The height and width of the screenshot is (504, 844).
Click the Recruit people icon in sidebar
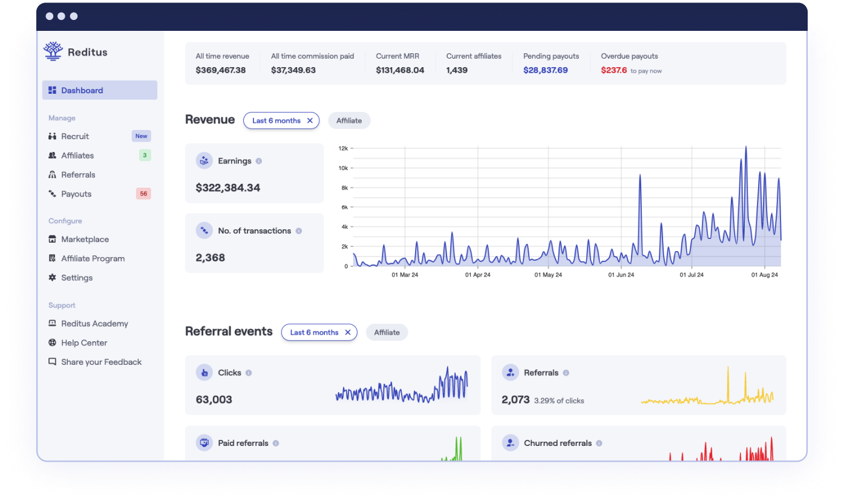click(51, 136)
